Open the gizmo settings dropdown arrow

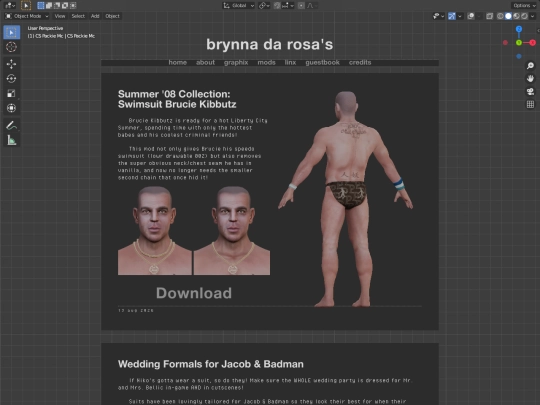pos(460,16)
